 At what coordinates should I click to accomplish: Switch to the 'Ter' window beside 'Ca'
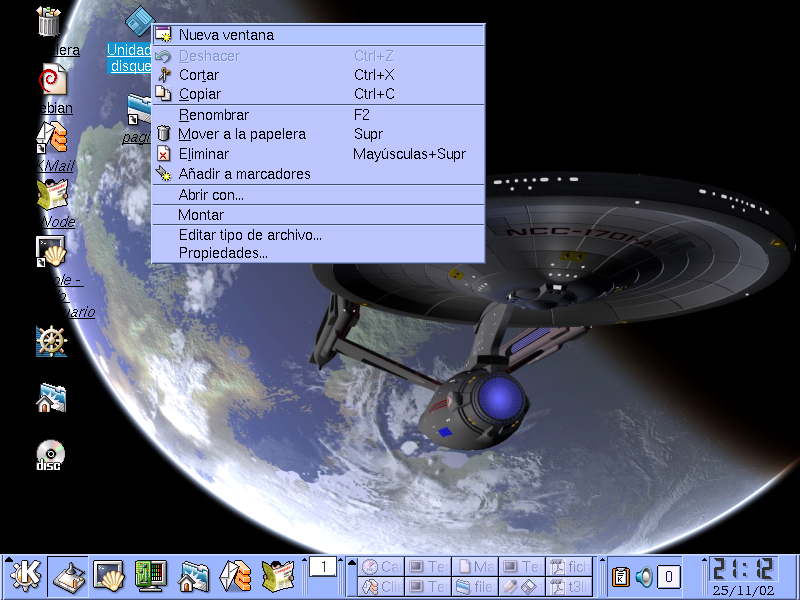pos(428,566)
